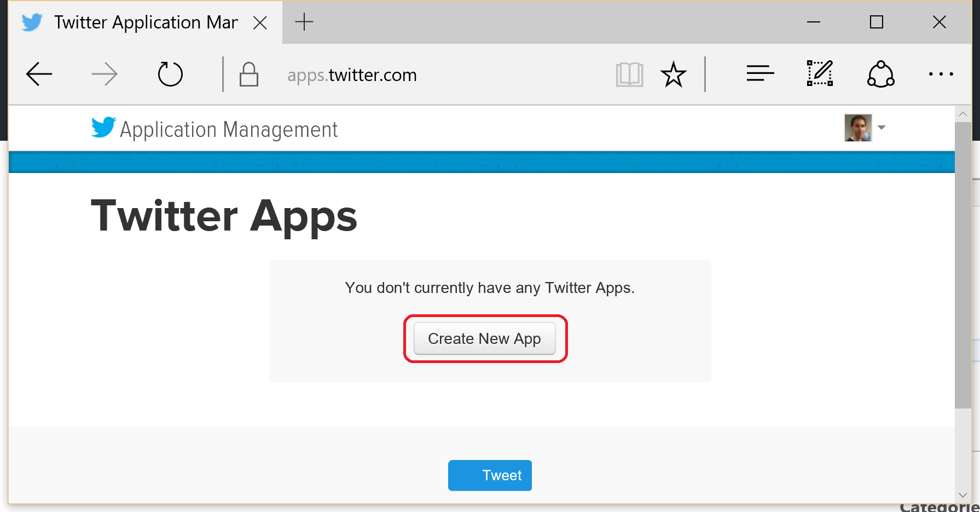This screenshot has width=980, height=512.
Task: Expand the account dropdown arrow
Action: click(x=881, y=127)
